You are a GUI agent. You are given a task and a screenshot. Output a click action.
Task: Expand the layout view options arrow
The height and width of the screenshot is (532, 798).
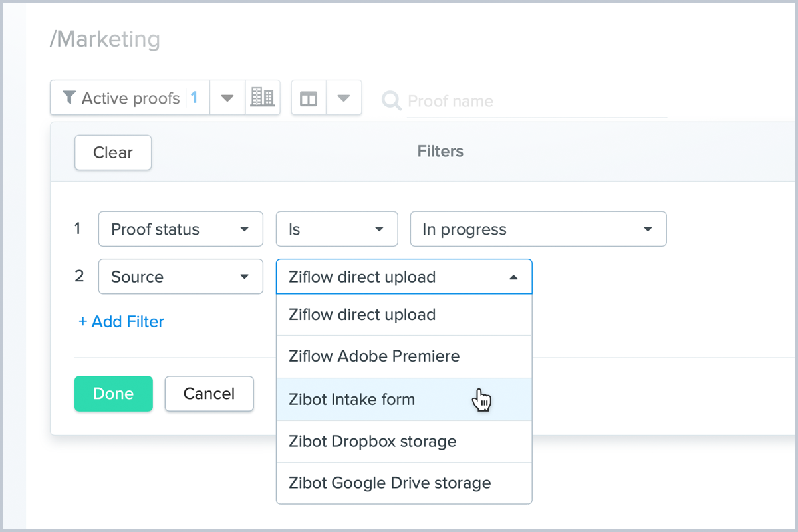343,98
